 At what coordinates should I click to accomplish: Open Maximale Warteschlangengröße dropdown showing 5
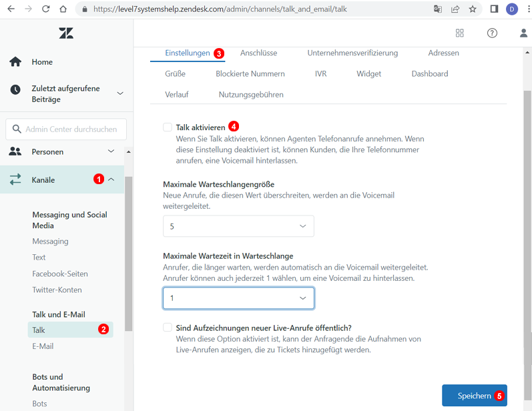[238, 226]
